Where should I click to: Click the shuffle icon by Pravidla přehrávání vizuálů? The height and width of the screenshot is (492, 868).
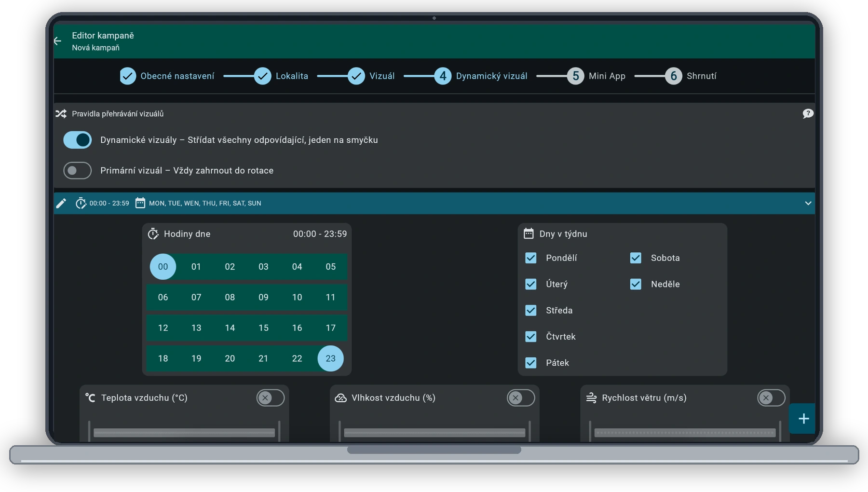(61, 114)
